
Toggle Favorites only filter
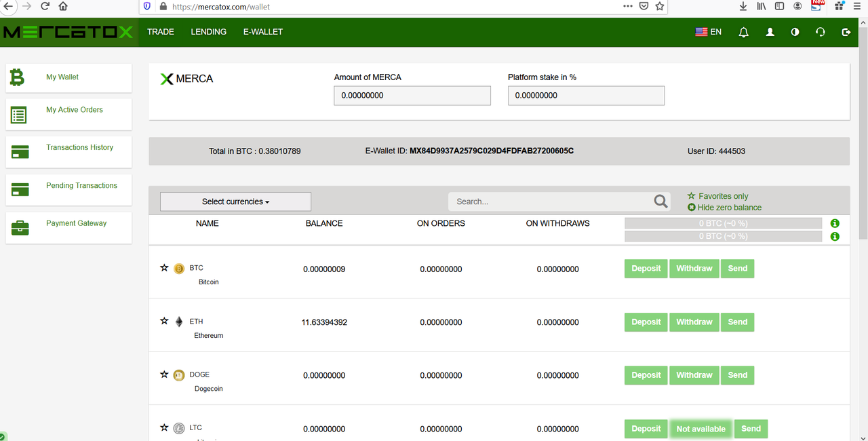click(718, 196)
